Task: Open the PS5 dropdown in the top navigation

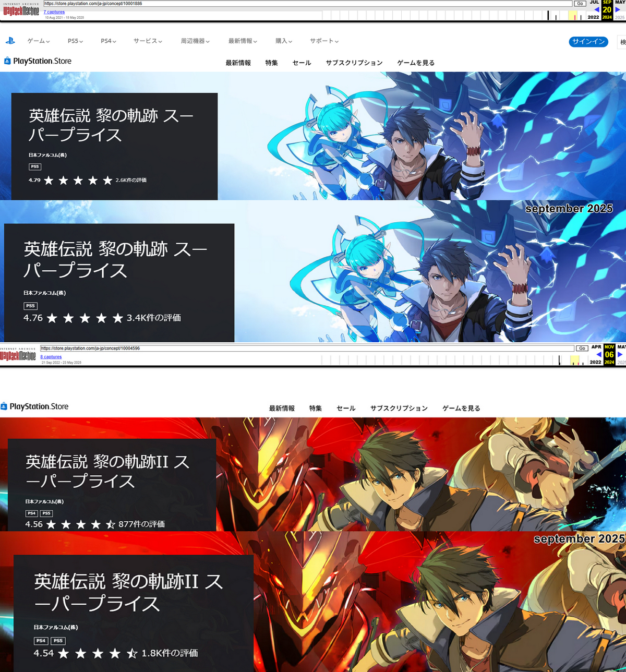Action: tap(76, 41)
